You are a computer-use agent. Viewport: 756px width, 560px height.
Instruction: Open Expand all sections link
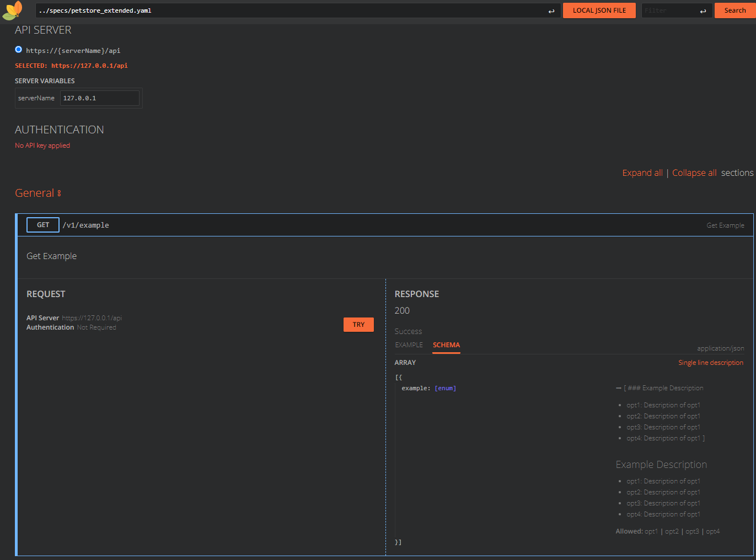642,173
